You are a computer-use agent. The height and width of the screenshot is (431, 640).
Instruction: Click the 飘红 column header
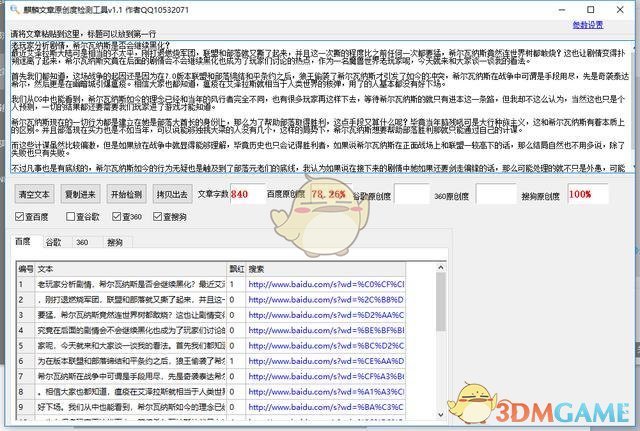point(236,269)
